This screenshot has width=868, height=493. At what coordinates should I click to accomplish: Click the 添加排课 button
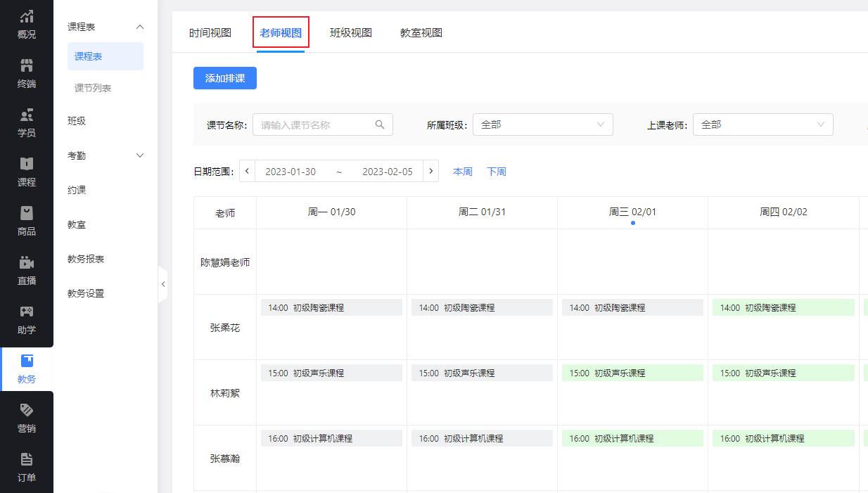point(225,78)
